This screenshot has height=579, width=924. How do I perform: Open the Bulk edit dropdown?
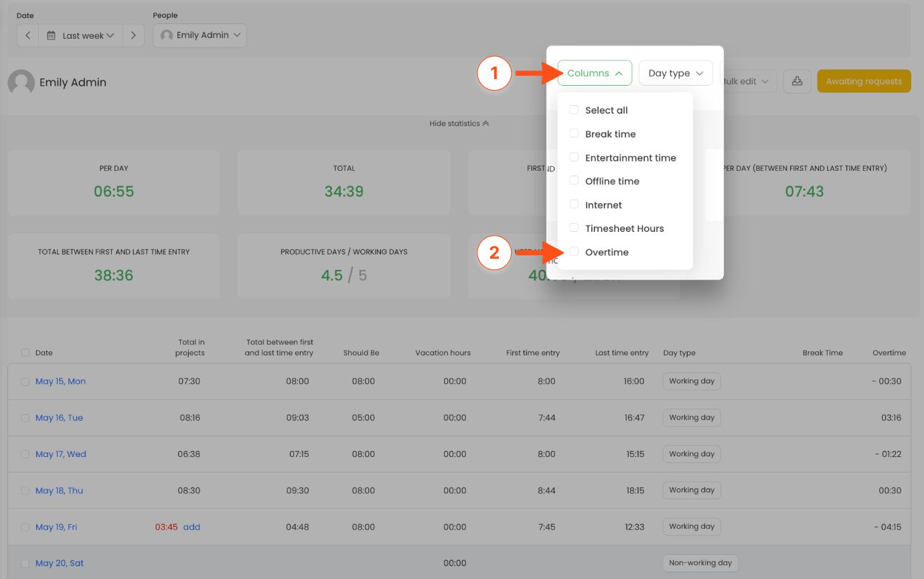(x=748, y=81)
